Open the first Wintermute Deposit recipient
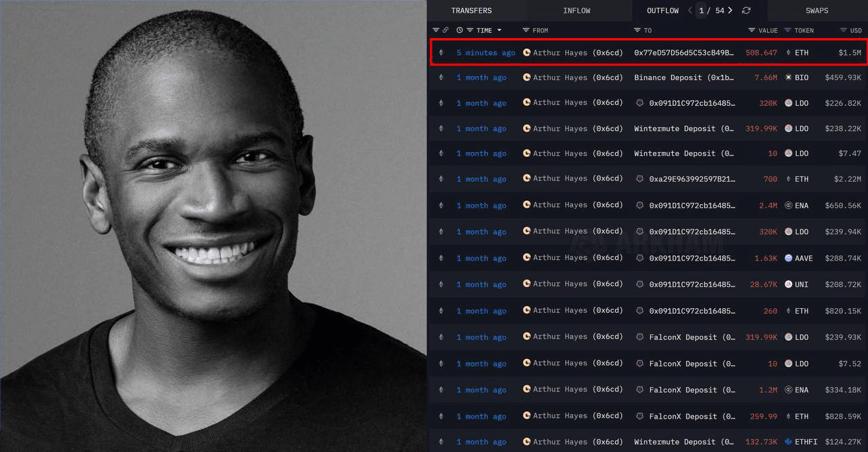The width and height of the screenshot is (868, 452). [x=684, y=128]
